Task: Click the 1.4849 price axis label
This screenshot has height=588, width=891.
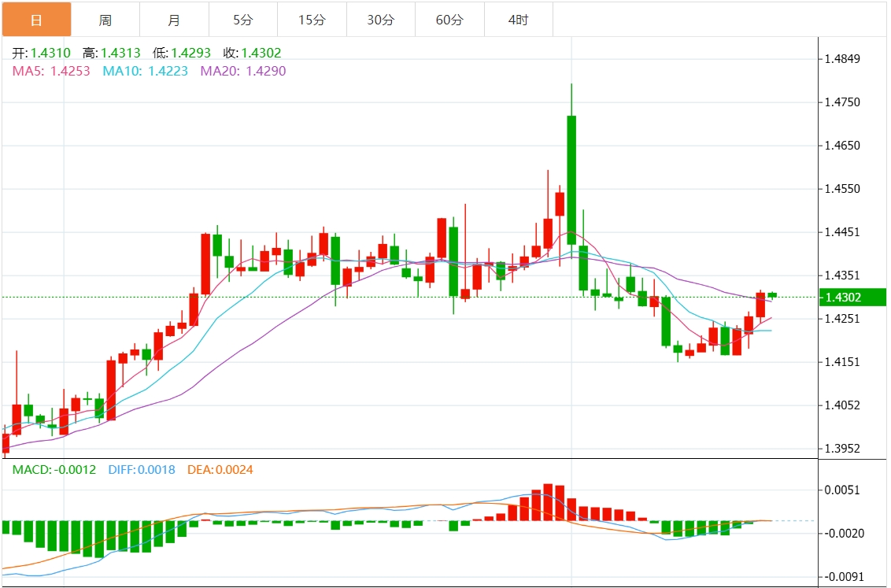Action: pos(843,59)
